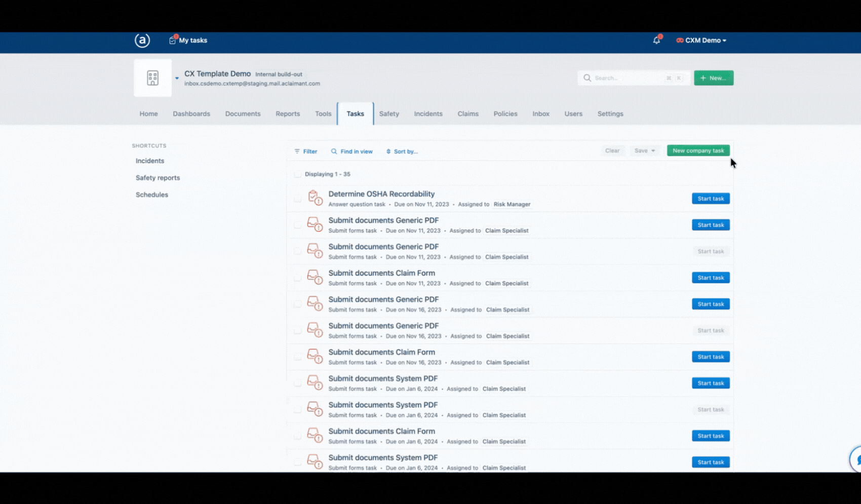The image size is (861, 504).
Task: Click the Determine OSHA Recordability task icon
Action: click(x=315, y=198)
